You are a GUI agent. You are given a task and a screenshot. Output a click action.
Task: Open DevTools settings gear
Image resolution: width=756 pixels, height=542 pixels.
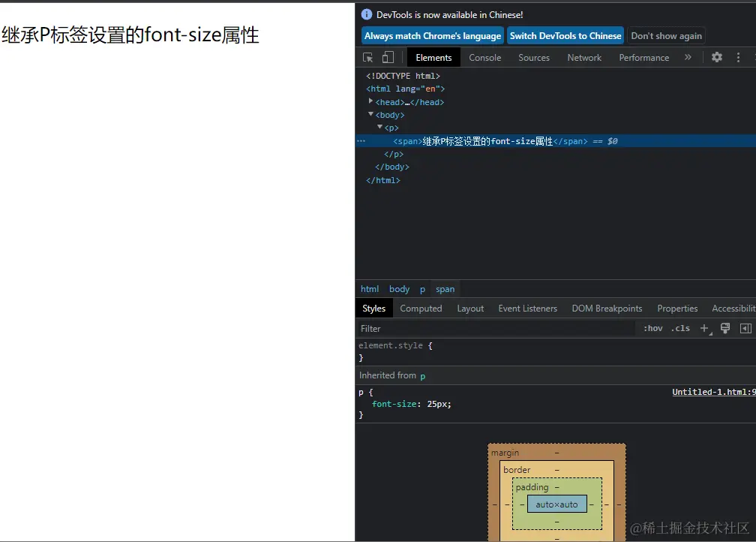pyautogui.click(x=717, y=57)
